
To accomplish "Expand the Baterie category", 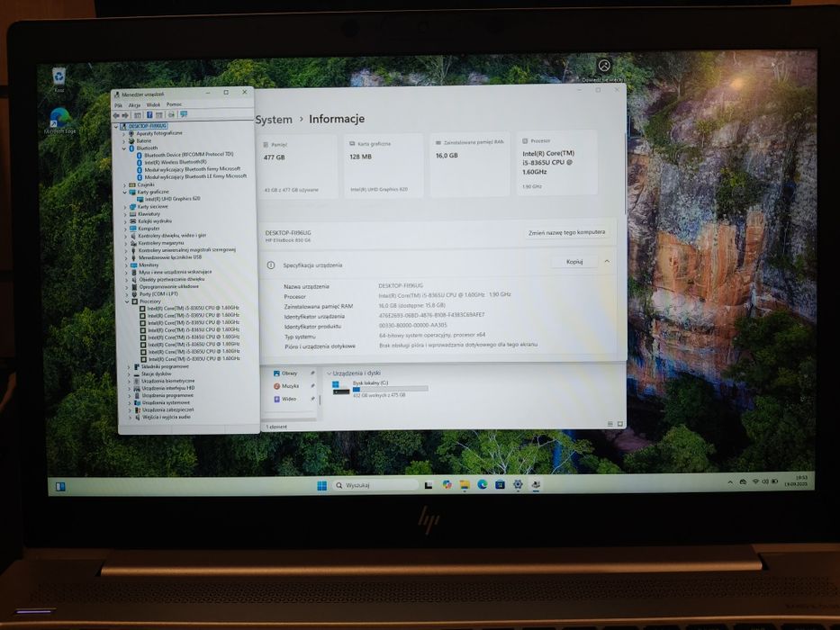I will coord(124,141).
